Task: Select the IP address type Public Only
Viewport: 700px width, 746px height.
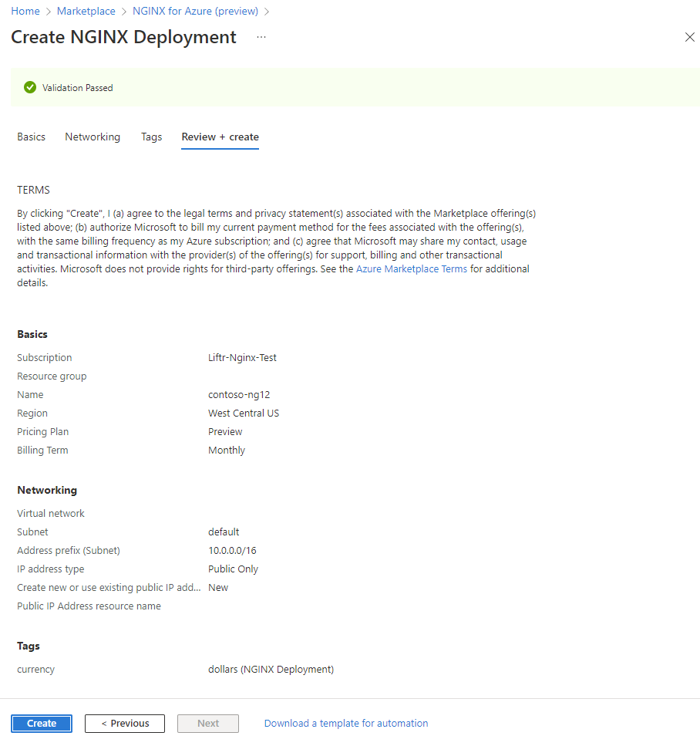Action: pos(234,569)
